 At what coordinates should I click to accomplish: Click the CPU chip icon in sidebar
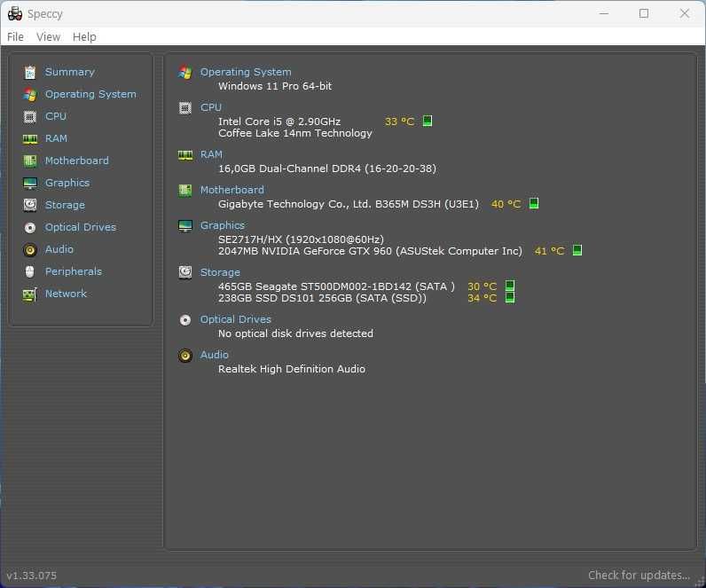click(x=30, y=116)
